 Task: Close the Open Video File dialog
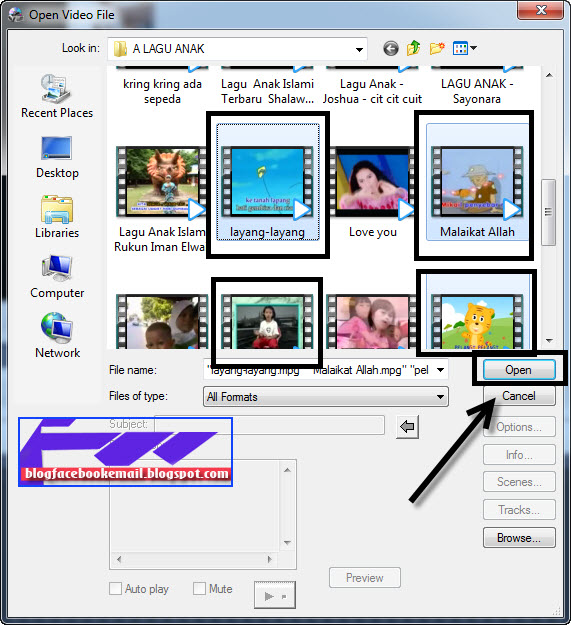(541, 10)
